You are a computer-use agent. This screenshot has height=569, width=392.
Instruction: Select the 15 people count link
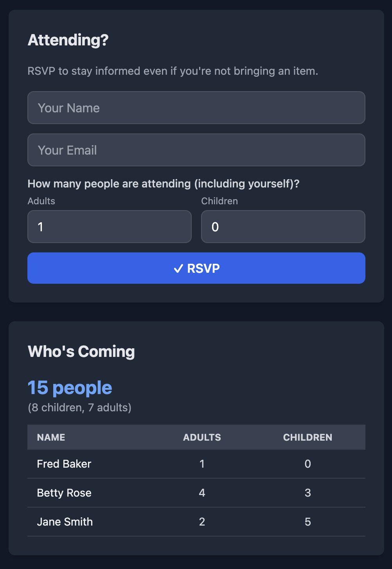pos(70,387)
